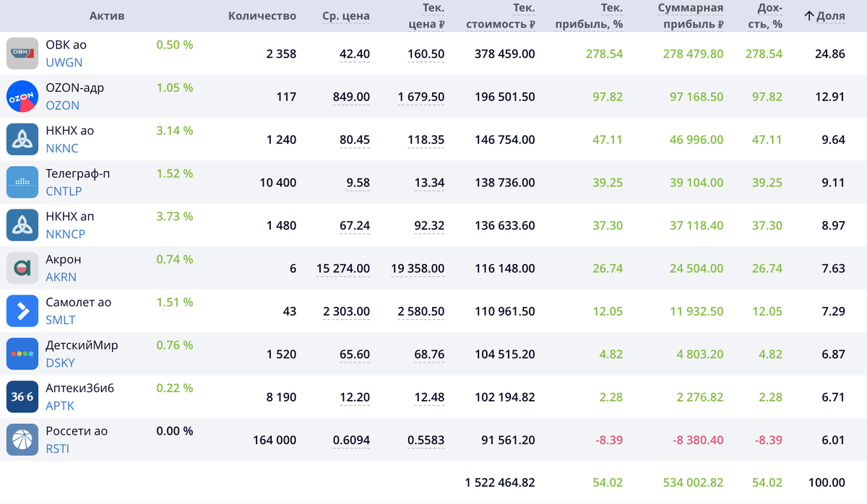The image size is (867, 504).
Task: Click Телеграф-п quantity 10 400
Action: tap(278, 183)
